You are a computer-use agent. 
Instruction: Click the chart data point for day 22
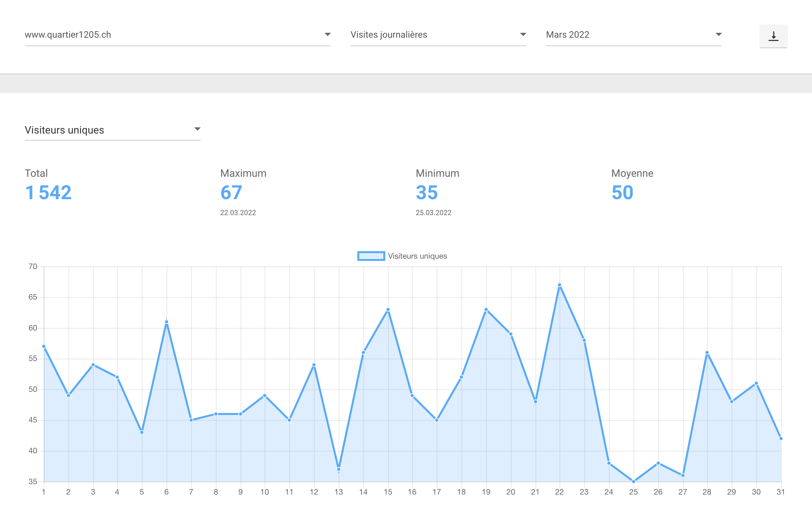coord(559,285)
